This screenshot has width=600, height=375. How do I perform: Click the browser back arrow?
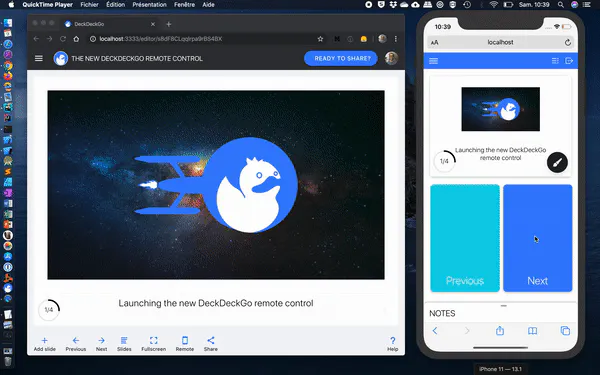point(36,39)
